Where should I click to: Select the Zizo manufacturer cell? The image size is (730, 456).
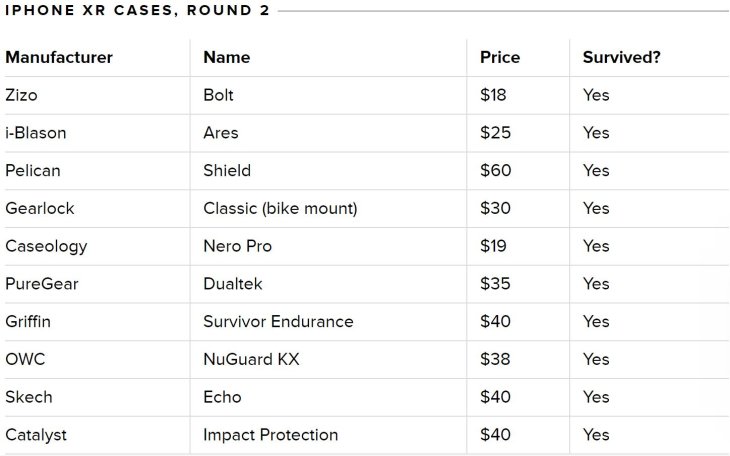[x=21, y=95]
